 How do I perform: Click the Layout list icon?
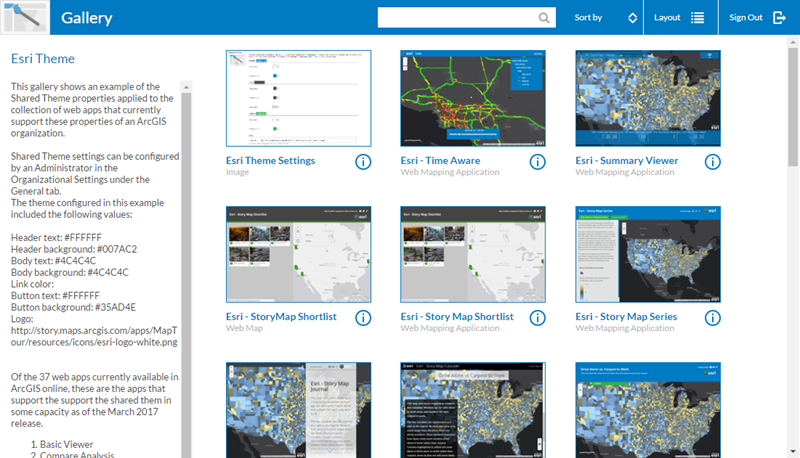coord(697,18)
